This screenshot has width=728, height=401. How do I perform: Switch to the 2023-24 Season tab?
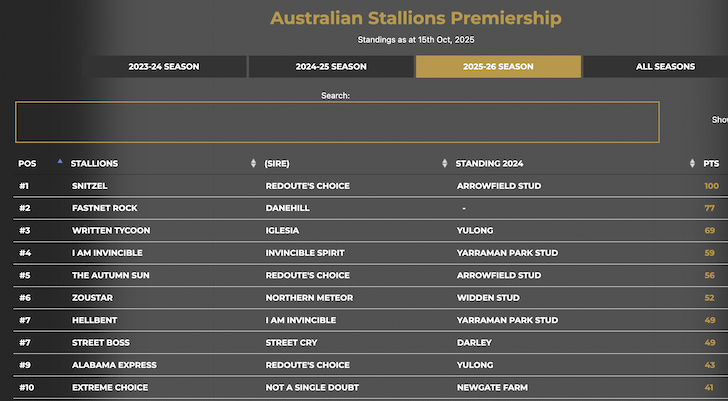(164, 67)
